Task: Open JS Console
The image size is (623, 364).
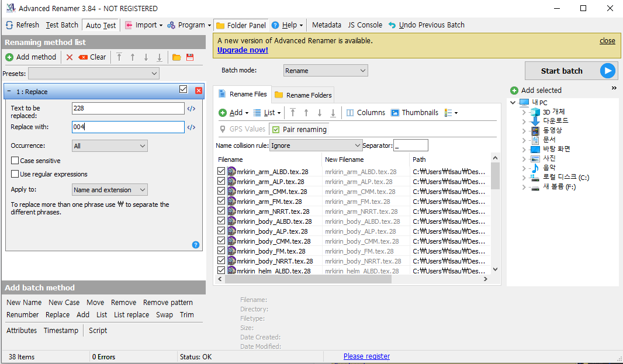Action: pos(365,25)
